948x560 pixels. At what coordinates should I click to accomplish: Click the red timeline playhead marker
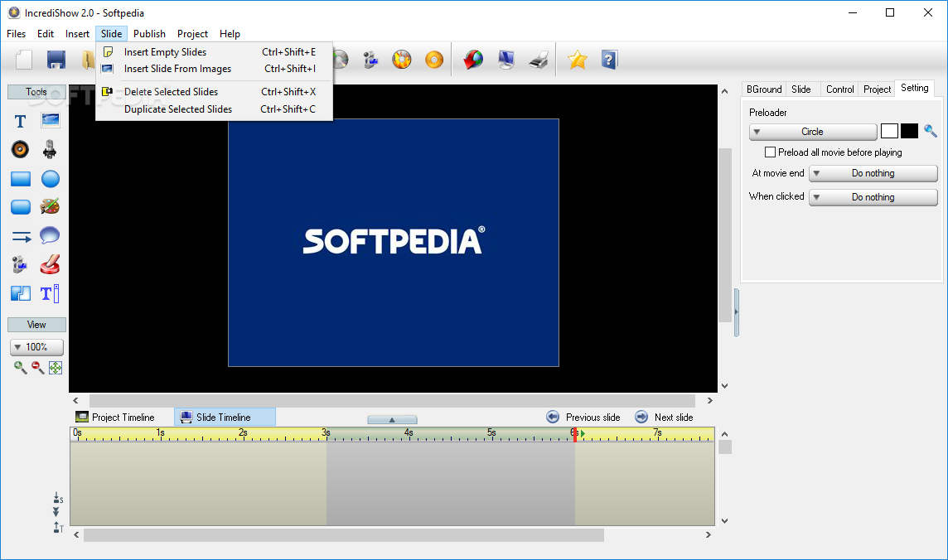575,434
